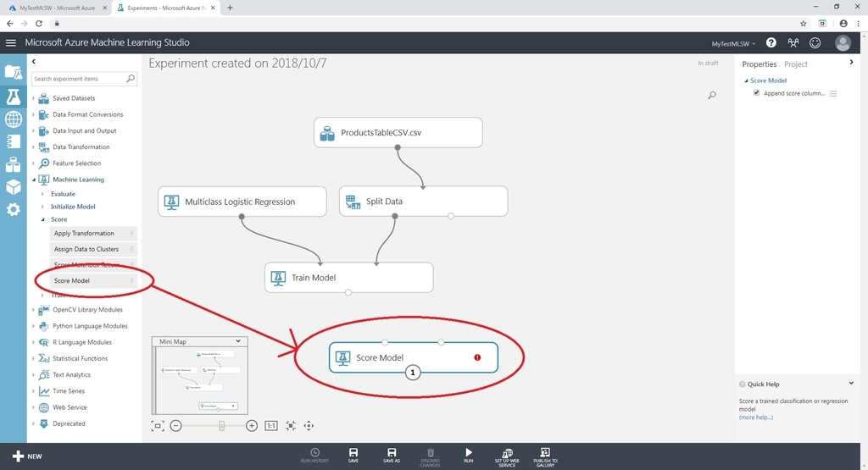Adjust the zoom slider handle

(x=221, y=425)
